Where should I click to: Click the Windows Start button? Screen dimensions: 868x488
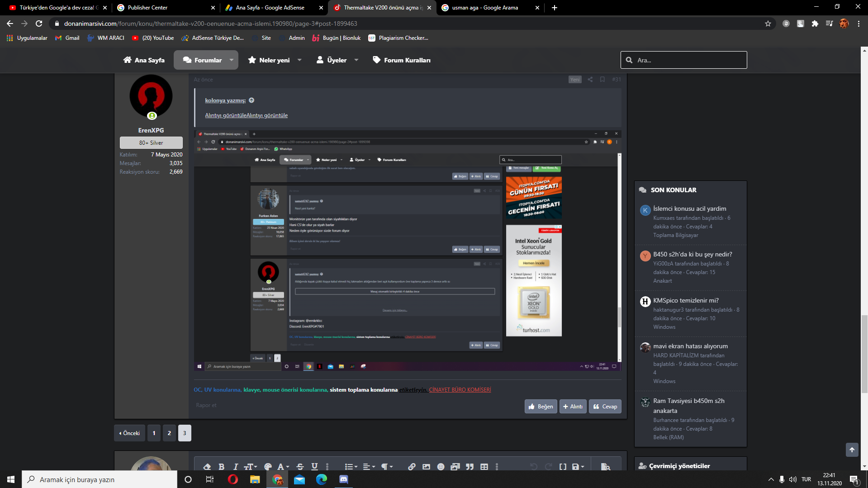coord(11,479)
